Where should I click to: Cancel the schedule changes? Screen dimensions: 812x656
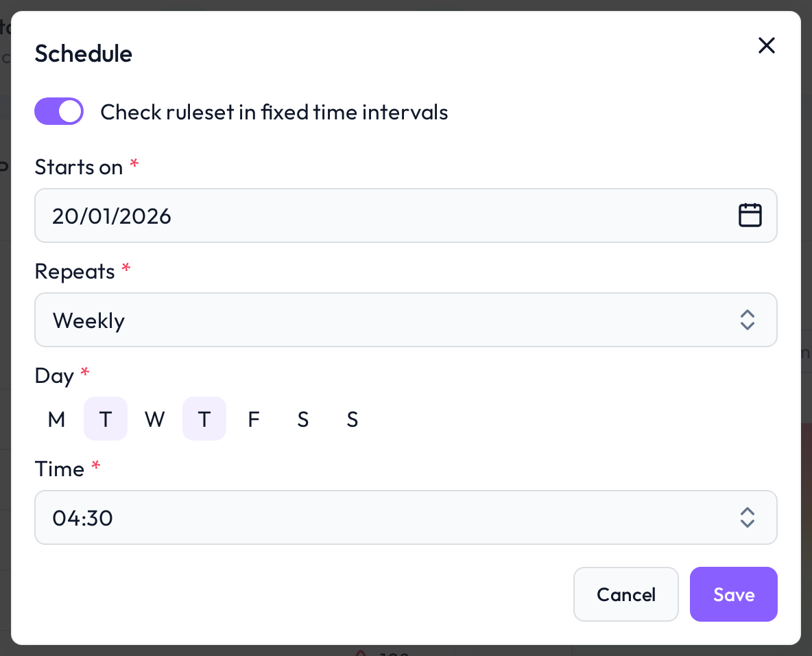(626, 594)
